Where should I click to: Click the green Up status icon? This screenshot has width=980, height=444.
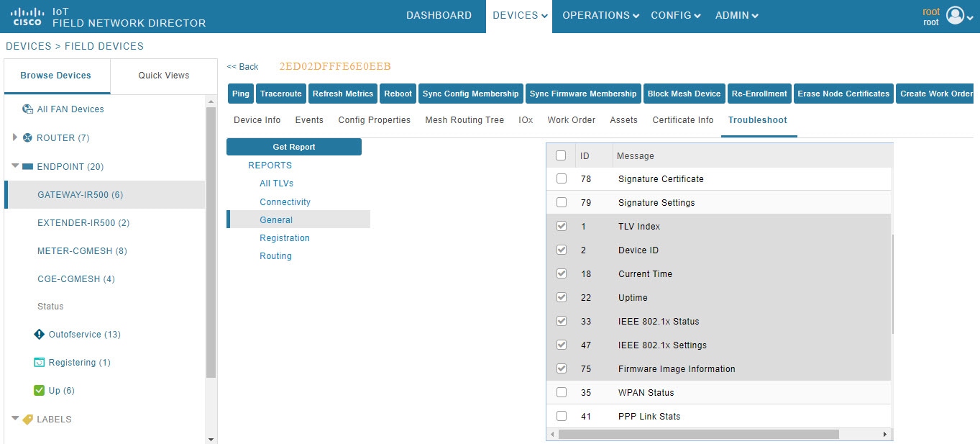click(40, 391)
